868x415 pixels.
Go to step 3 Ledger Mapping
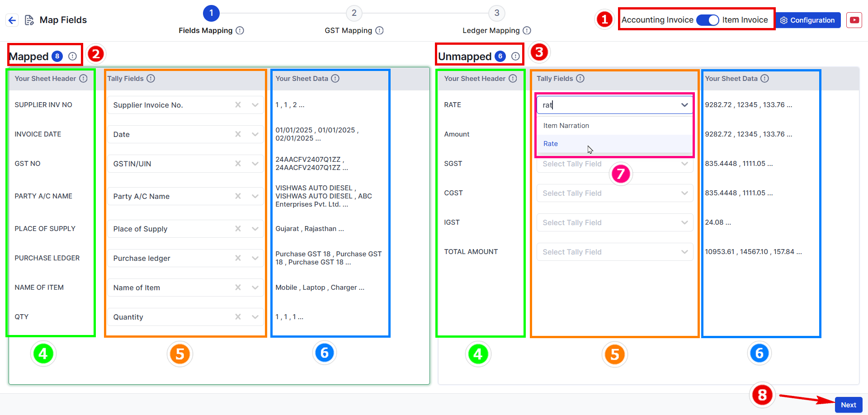[x=497, y=14]
